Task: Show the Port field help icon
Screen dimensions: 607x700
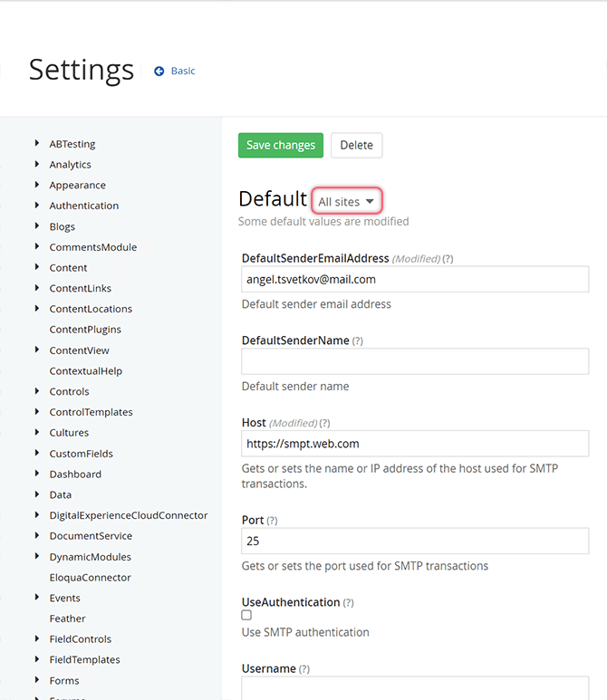Action: [x=272, y=521]
